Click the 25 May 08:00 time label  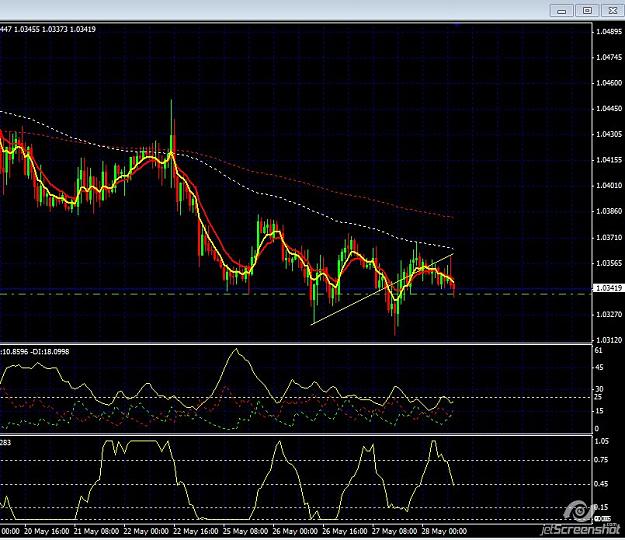point(245,532)
